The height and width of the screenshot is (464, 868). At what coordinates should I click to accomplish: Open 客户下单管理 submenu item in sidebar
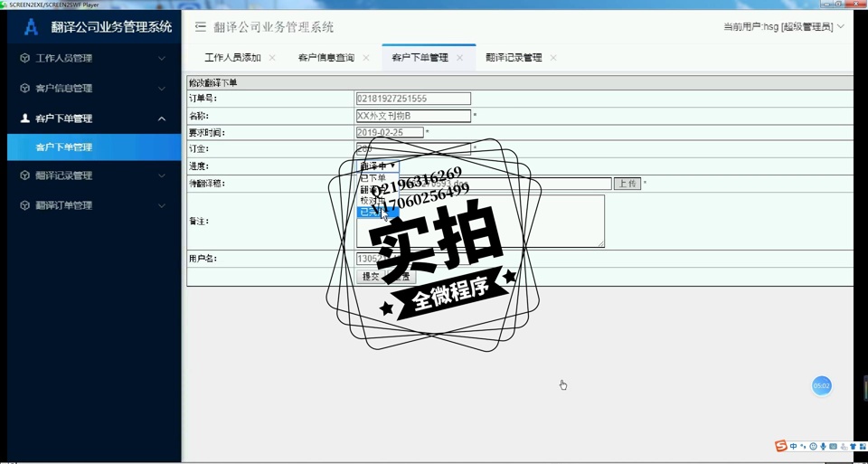click(94, 147)
